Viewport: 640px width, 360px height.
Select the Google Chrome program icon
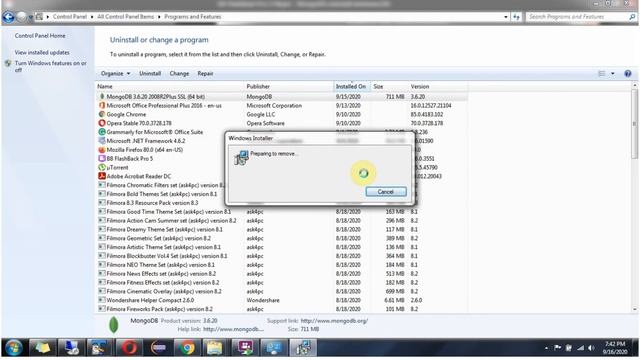102,114
